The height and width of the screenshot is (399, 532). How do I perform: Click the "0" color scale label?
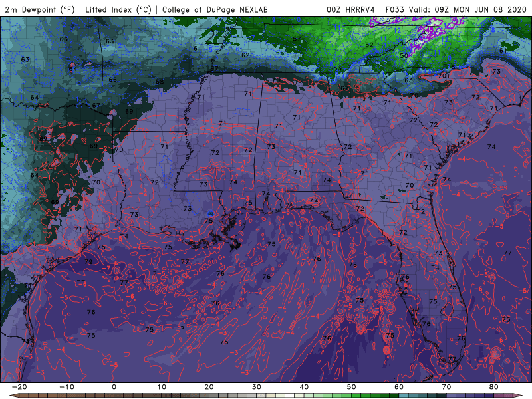click(x=114, y=387)
